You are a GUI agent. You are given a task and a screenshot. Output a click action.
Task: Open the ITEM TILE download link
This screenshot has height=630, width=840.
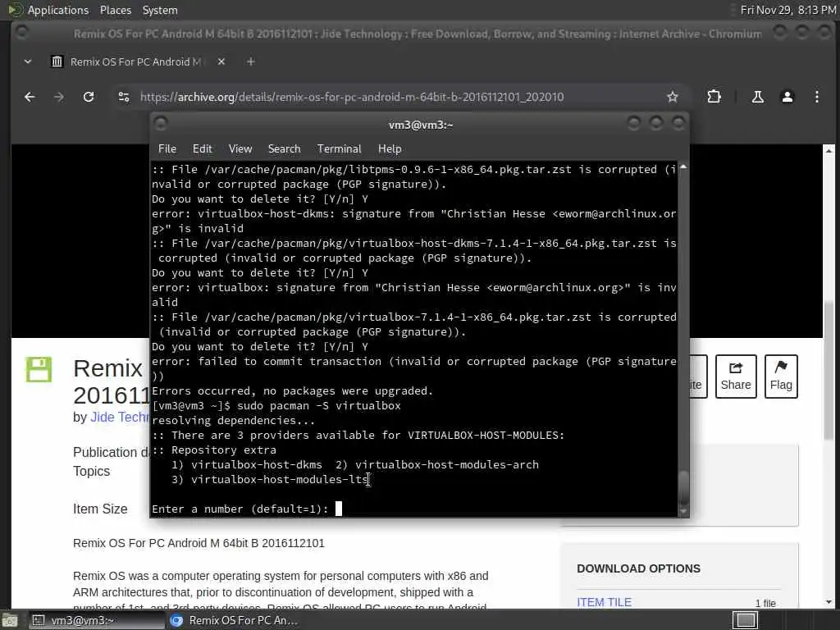(604, 602)
